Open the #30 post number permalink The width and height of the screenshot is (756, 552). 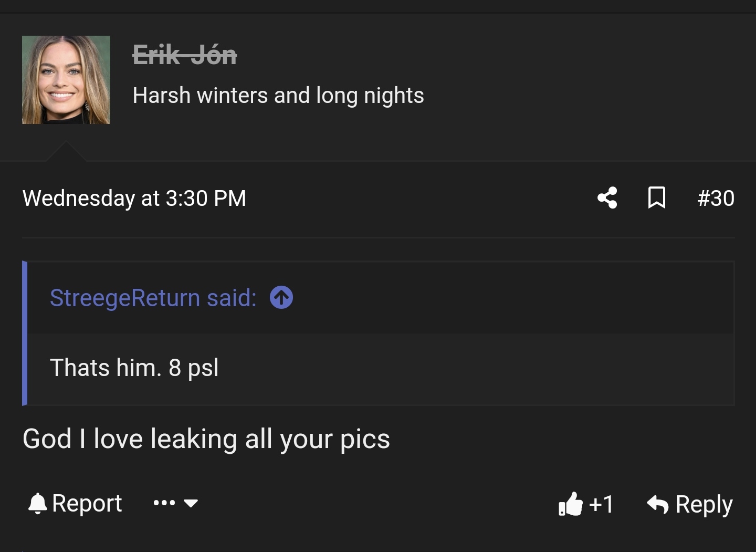click(x=716, y=198)
